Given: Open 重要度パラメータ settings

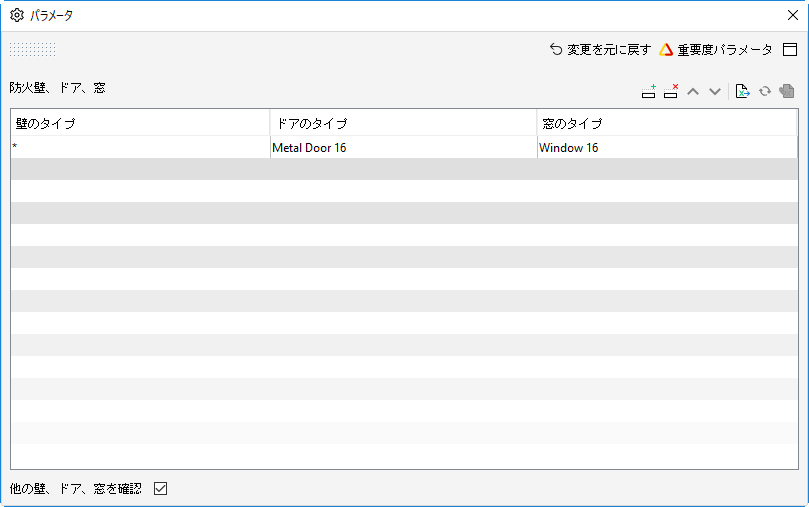Looking at the screenshot, I should click(x=716, y=50).
